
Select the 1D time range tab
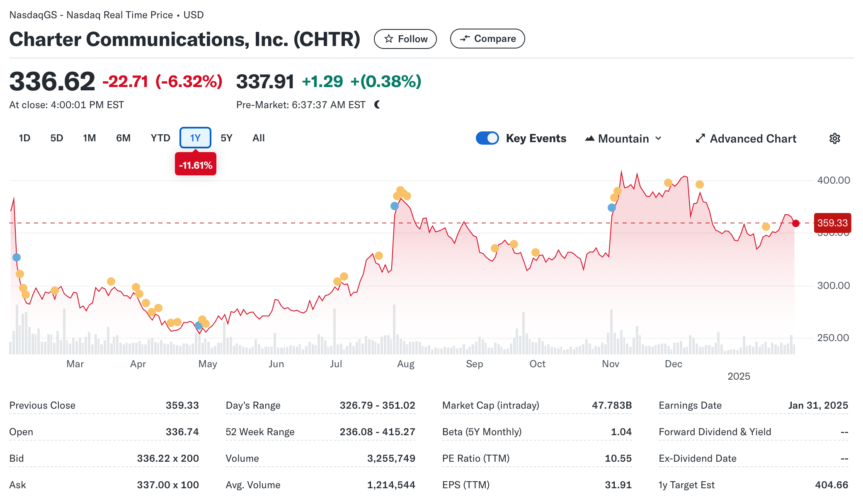coord(24,138)
